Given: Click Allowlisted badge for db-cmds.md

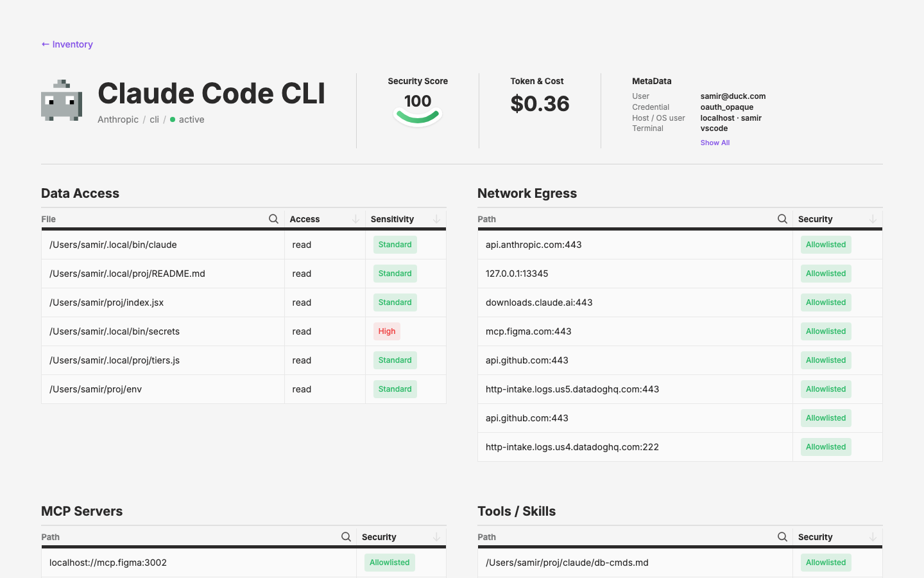Looking at the screenshot, I should point(826,563).
